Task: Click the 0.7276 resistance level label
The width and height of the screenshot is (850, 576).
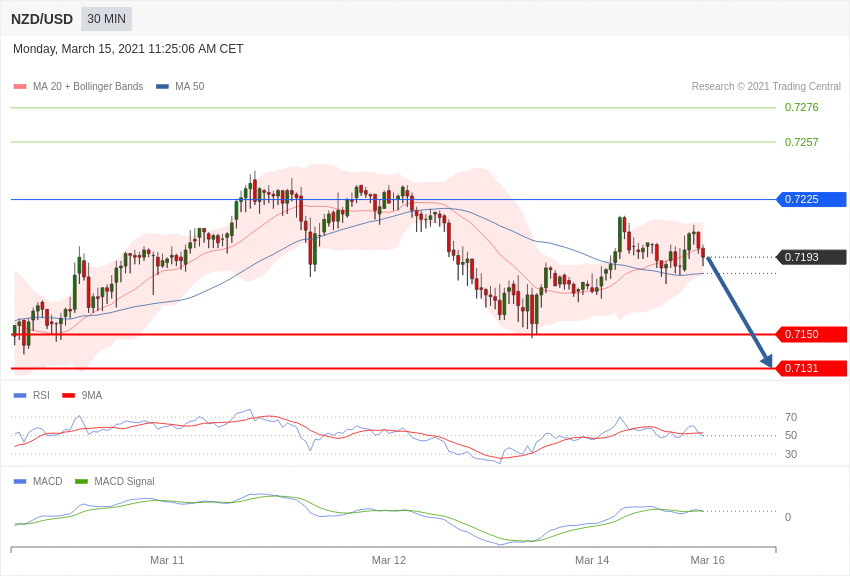Action: pyautogui.click(x=801, y=107)
